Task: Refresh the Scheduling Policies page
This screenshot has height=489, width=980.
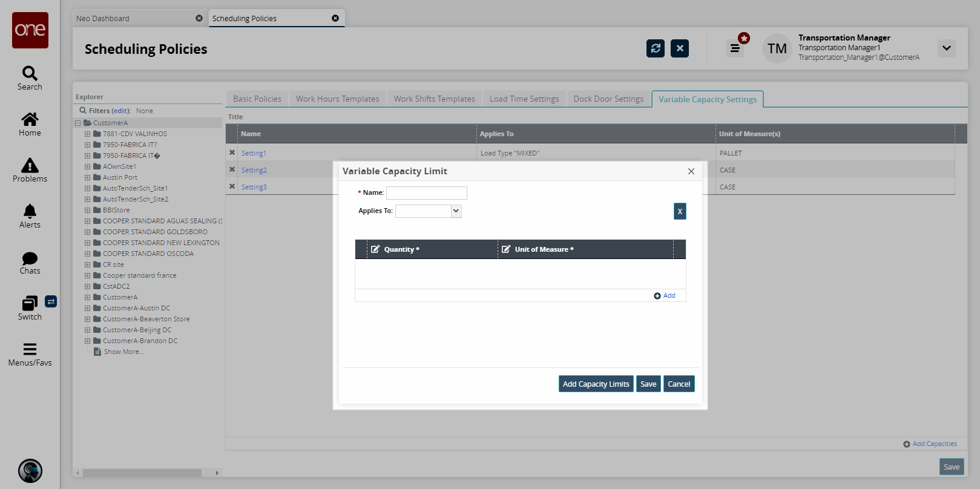Action: [656, 48]
